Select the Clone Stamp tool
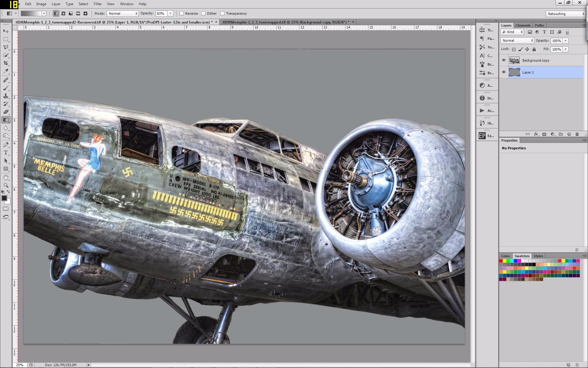The width and height of the screenshot is (588, 368). [6, 96]
